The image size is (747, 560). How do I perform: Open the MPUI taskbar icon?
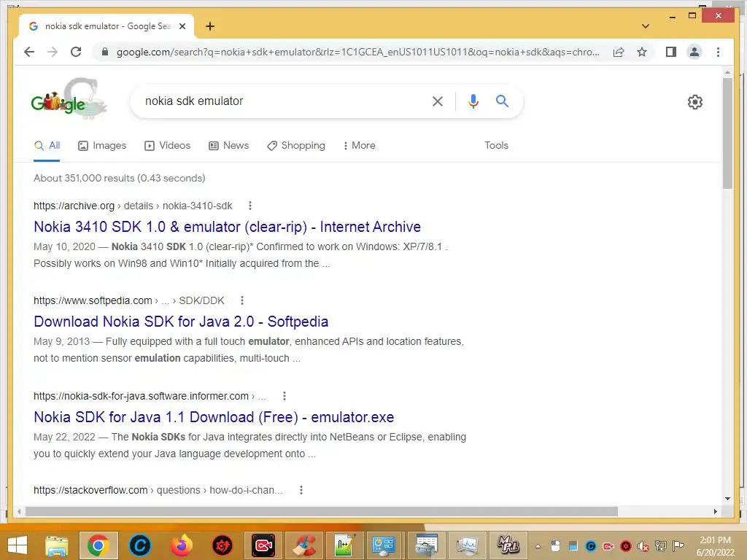(x=508, y=545)
